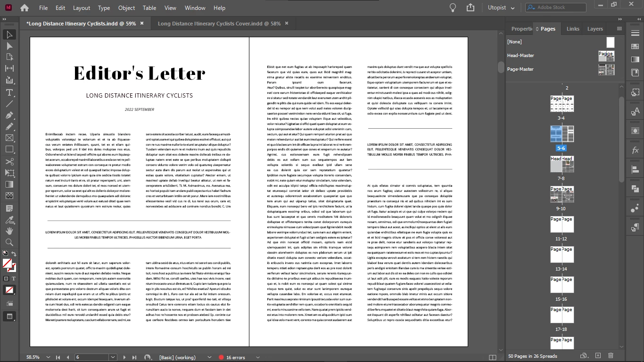Open Discover lightbulb help icon
The width and height of the screenshot is (644, 362).
[x=453, y=8]
